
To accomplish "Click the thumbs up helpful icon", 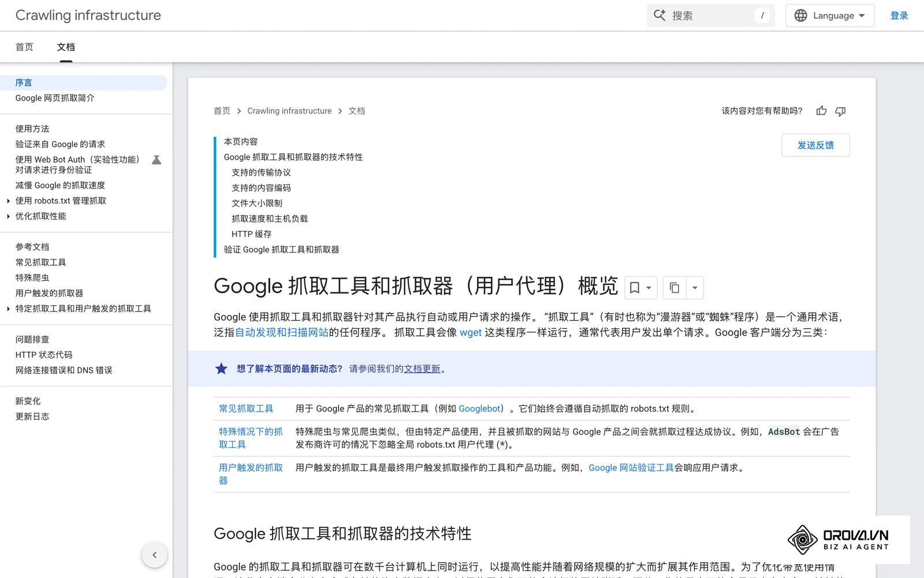I will (x=821, y=110).
